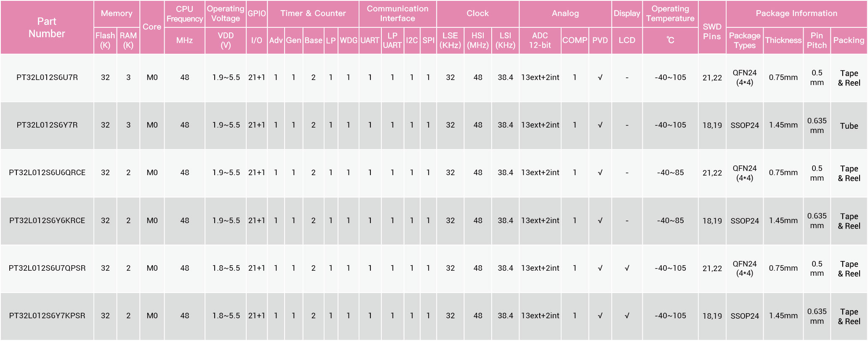Click part number PT32L012S6Y7KPSR
868x341 pixels.
[47, 316]
